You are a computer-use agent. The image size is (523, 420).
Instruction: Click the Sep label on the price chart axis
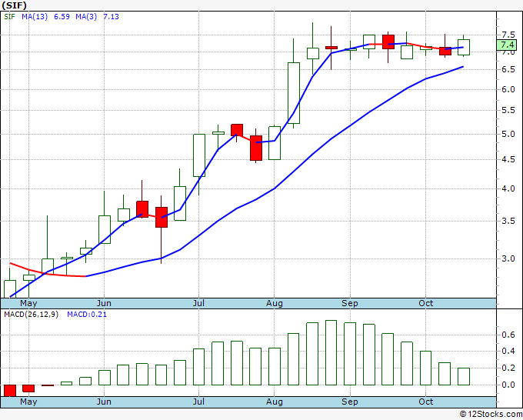click(x=349, y=303)
